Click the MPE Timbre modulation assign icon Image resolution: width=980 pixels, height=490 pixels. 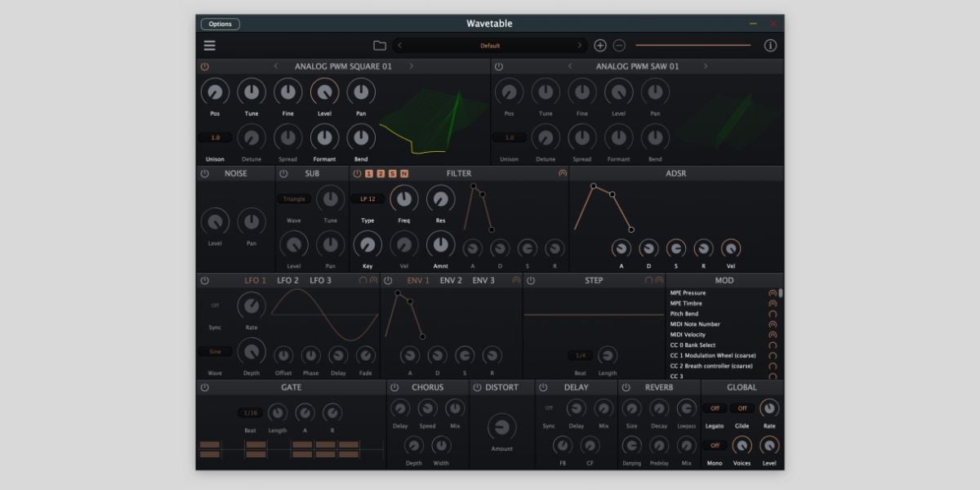tap(772, 303)
